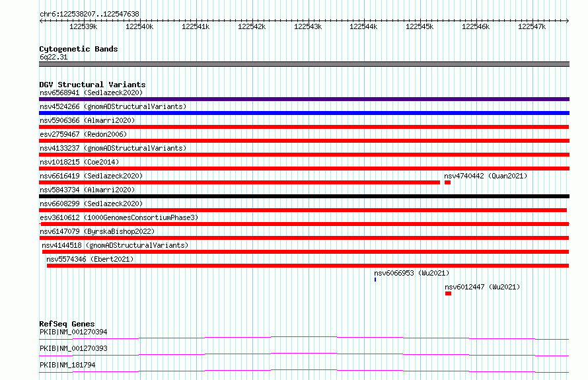
Task: Open transcript PKIB|NM_181794 label
Action: point(67,365)
